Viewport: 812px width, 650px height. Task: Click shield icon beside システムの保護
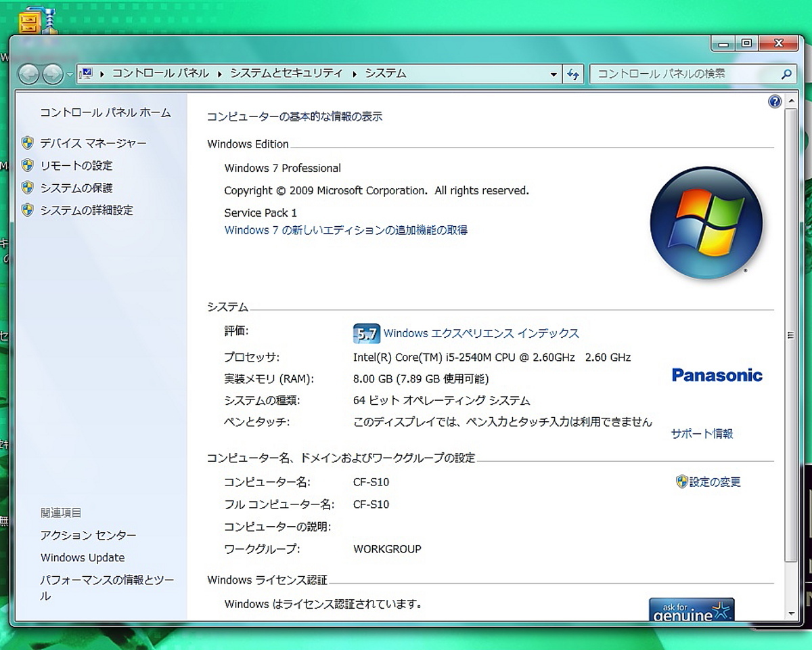(27, 188)
